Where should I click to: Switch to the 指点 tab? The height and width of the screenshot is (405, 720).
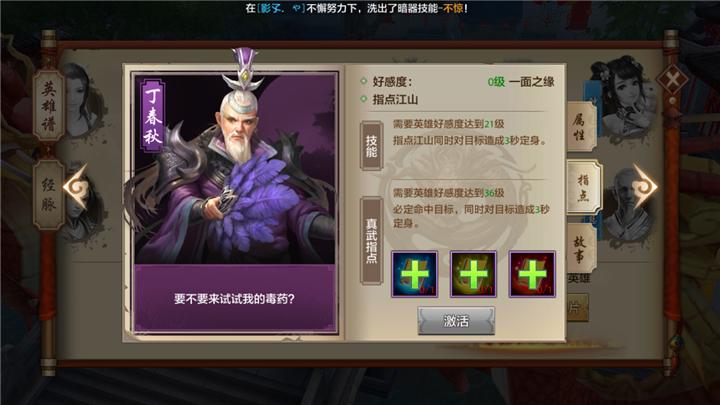[583, 187]
